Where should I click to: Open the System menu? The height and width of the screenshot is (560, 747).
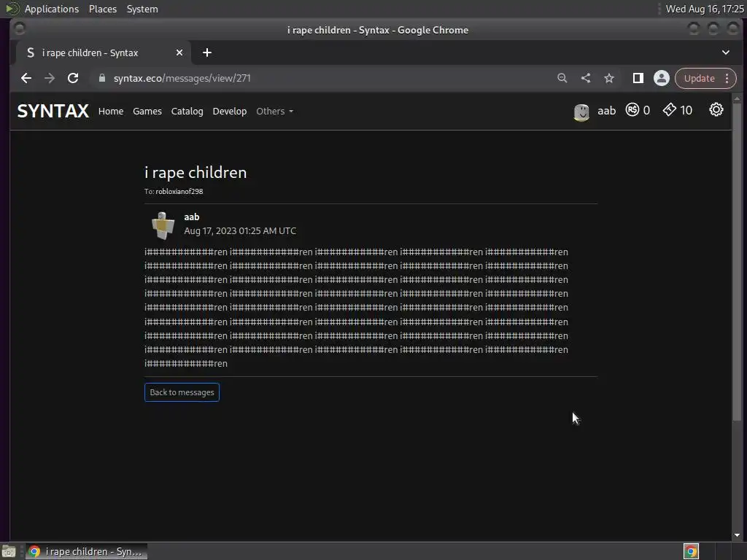[x=142, y=9]
